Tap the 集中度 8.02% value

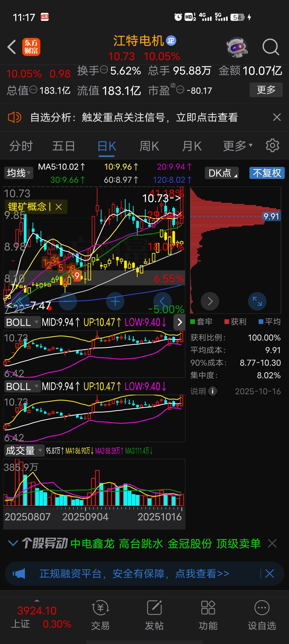point(269,375)
